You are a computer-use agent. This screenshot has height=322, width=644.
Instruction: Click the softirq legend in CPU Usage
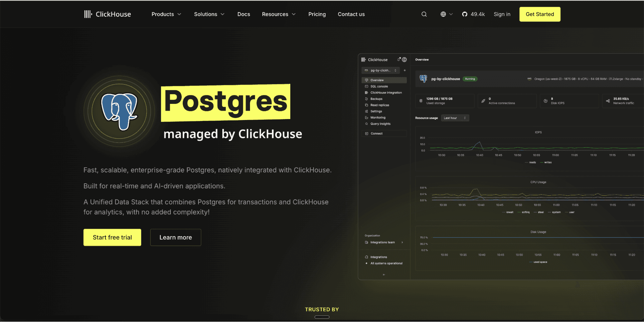click(x=524, y=212)
